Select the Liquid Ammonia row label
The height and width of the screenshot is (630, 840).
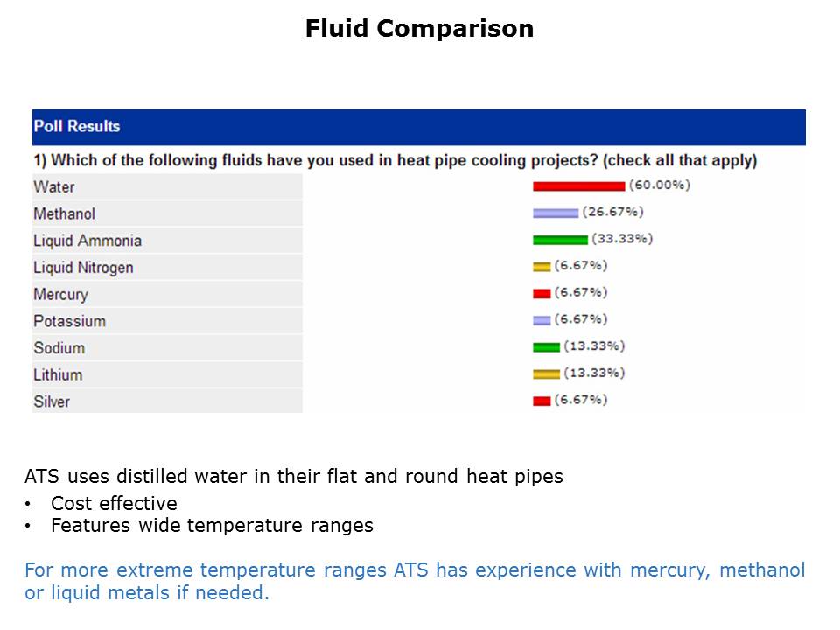click(x=87, y=241)
